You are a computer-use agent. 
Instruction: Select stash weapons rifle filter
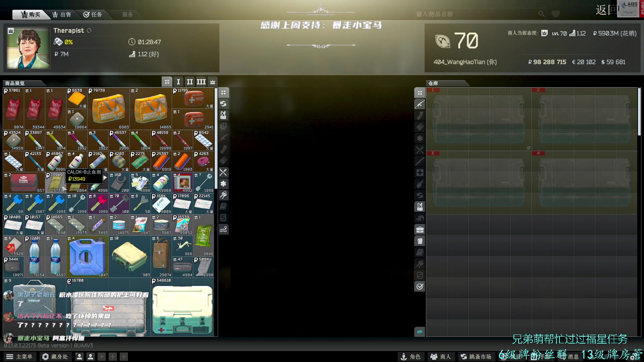coord(420,104)
